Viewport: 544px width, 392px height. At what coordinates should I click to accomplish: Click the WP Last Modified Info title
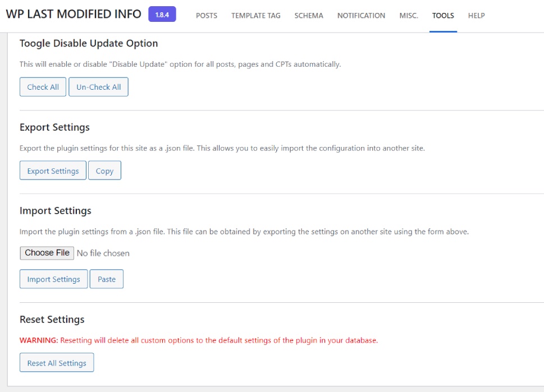pyautogui.click(x=74, y=15)
